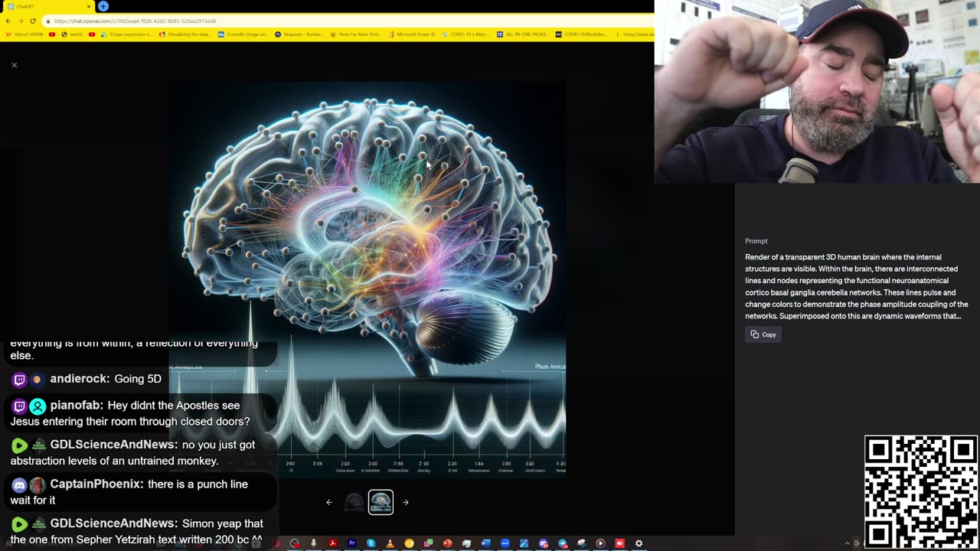Viewport: 980px width, 551px height.
Task: Close the image viewer with the X
Action: (14, 65)
